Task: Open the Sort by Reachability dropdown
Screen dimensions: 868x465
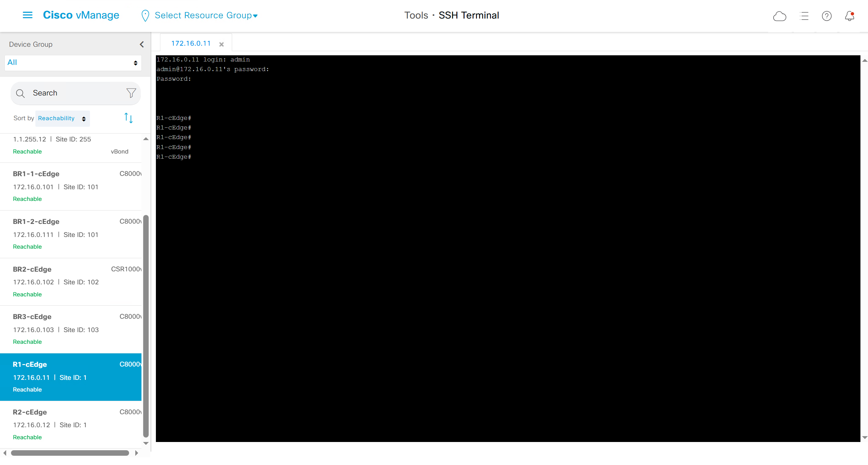Action: pos(62,118)
